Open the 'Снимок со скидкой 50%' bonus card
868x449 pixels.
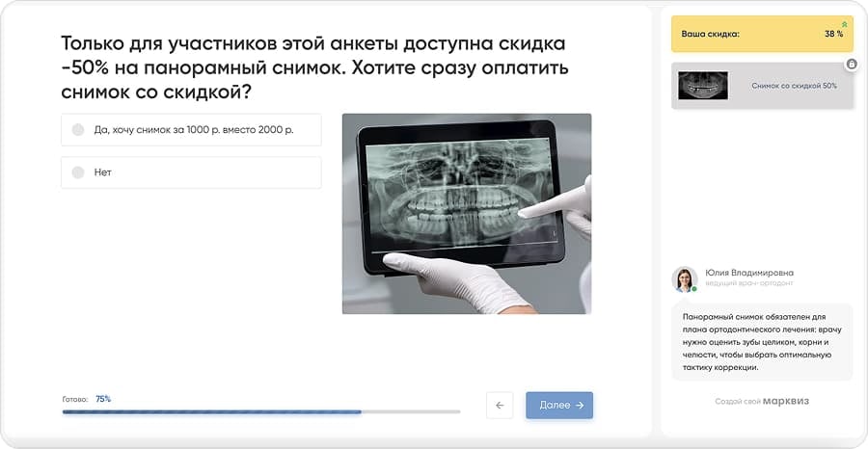tap(762, 86)
